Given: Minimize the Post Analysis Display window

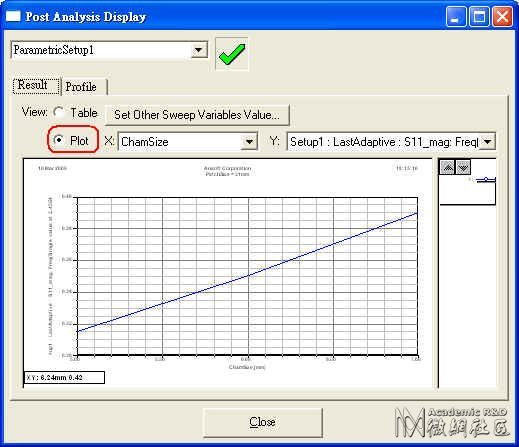Looking at the screenshot, I should 456,16.
